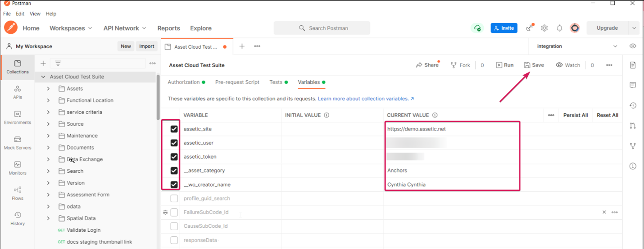
Task: Open the collection info icon in right sidebar
Action: 633,166
